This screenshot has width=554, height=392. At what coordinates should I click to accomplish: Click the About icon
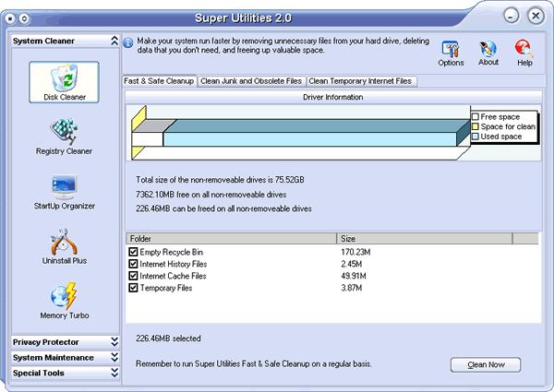click(x=488, y=53)
